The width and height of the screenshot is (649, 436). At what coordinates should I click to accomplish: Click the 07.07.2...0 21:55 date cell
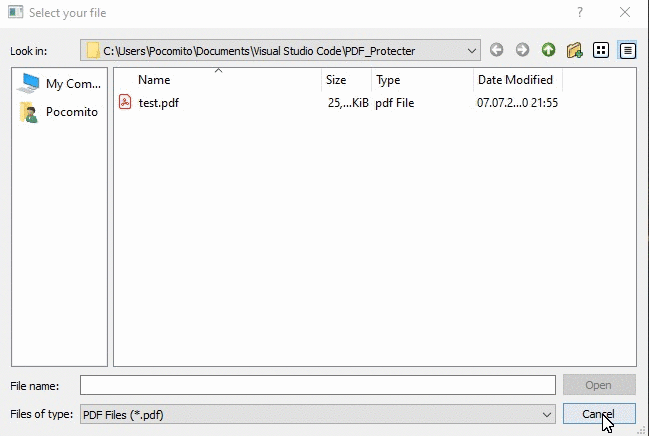517,103
